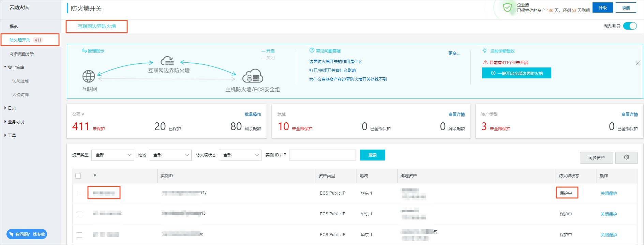Click the 升级 upgrade button

point(603,7)
